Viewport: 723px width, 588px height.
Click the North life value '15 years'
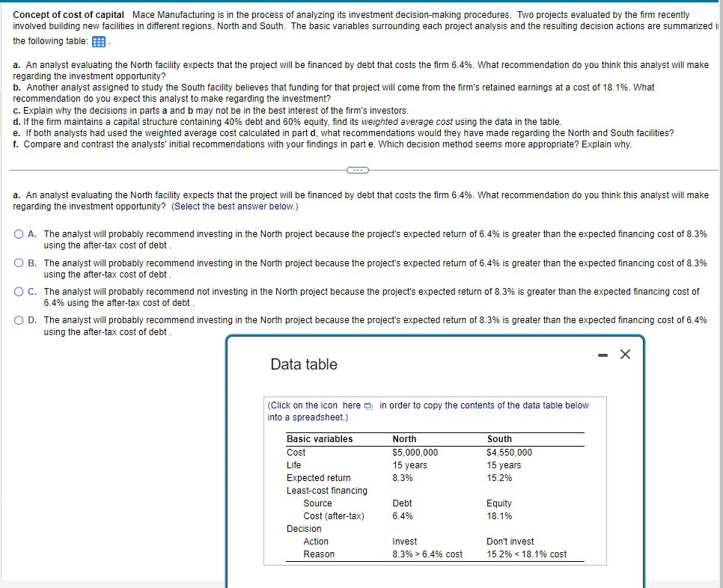tap(410, 465)
